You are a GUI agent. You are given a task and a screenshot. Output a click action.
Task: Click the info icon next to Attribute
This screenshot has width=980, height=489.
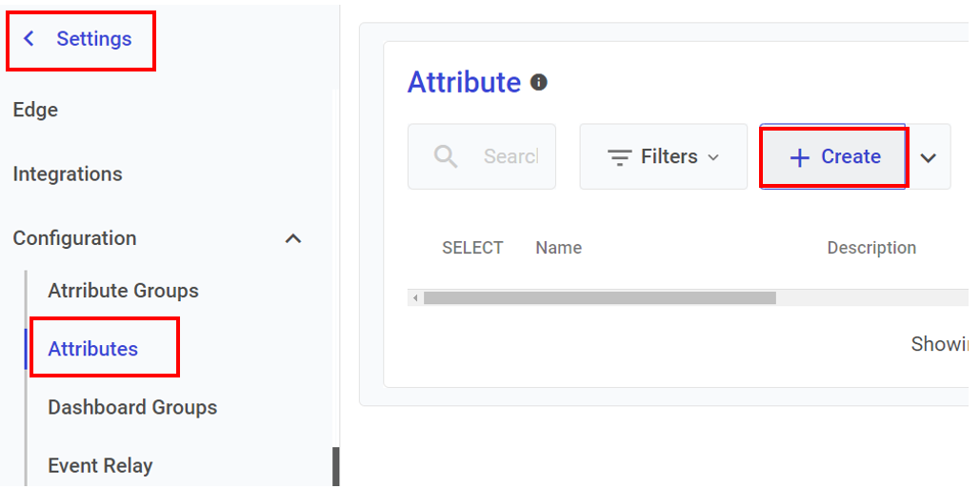[x=539, y=83]
